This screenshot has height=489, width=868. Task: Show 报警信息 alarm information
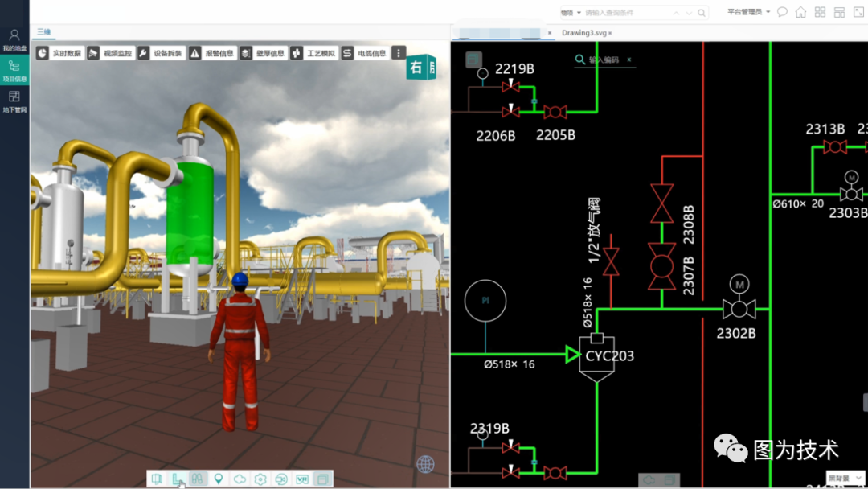pos(212,53)
